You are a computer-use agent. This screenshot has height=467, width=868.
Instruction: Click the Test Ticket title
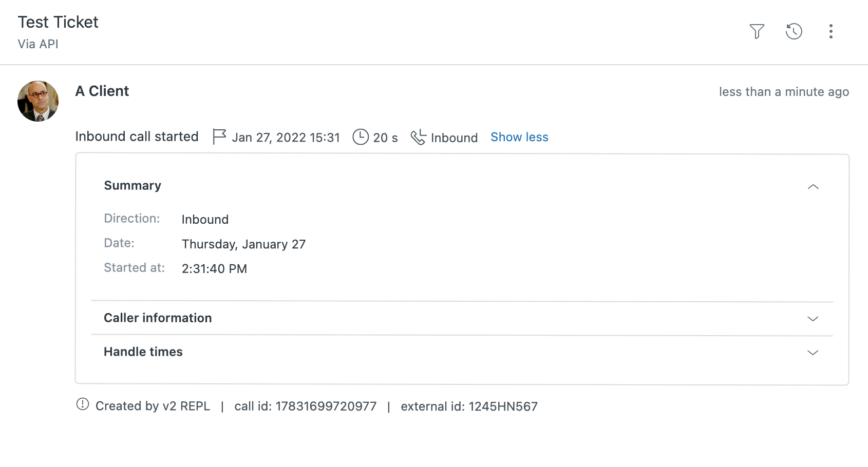[58, 22]
